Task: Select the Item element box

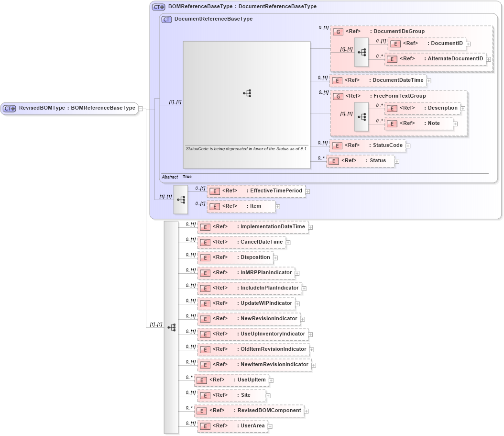Action: pyautogui.click(x=241, y=206)
